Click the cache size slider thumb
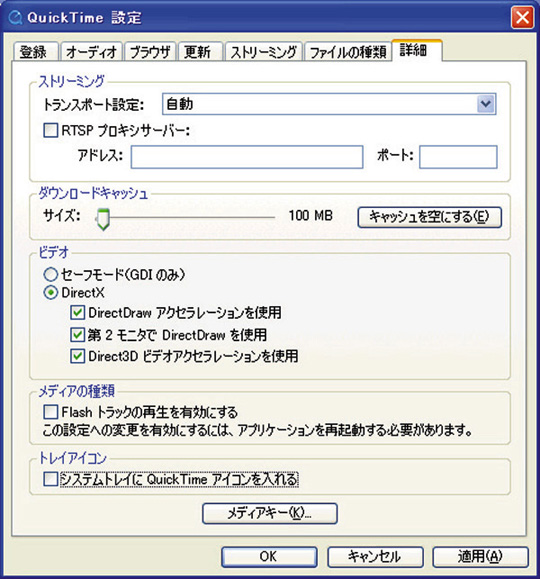Screen dimensions: 540x579 point(103,219)
